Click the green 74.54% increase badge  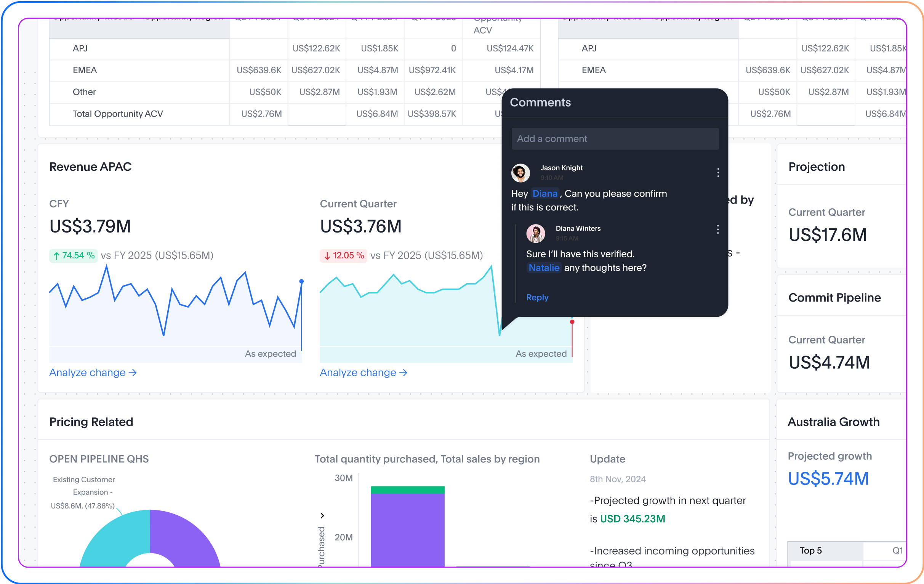(x=73, y=255)
